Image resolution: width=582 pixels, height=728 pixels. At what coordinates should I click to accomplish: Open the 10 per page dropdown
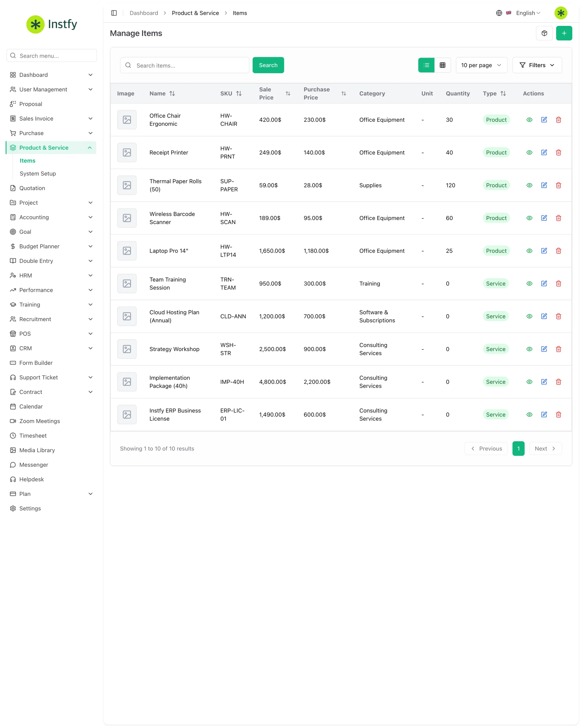(481, 65)
